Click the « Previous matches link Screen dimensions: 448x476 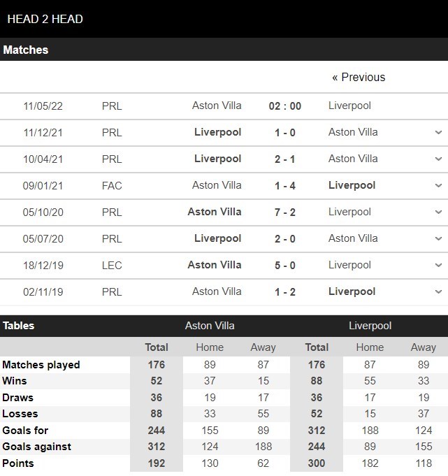click(359, 77)
